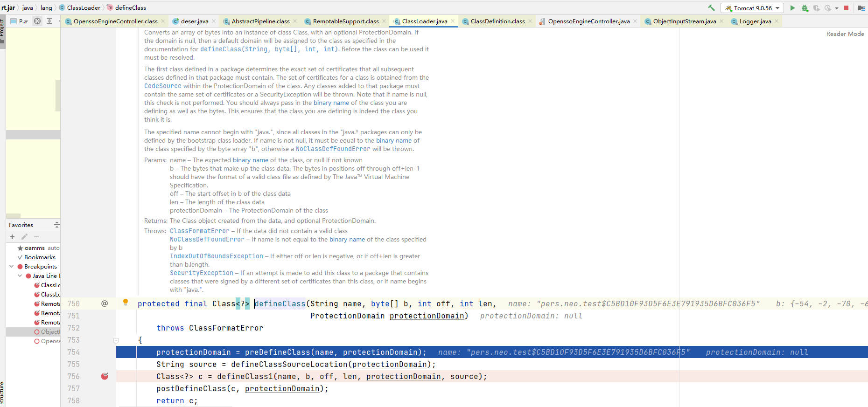
Task: Follow the ClassFormatError link under Throws
Action: click(x=200, y=231)
